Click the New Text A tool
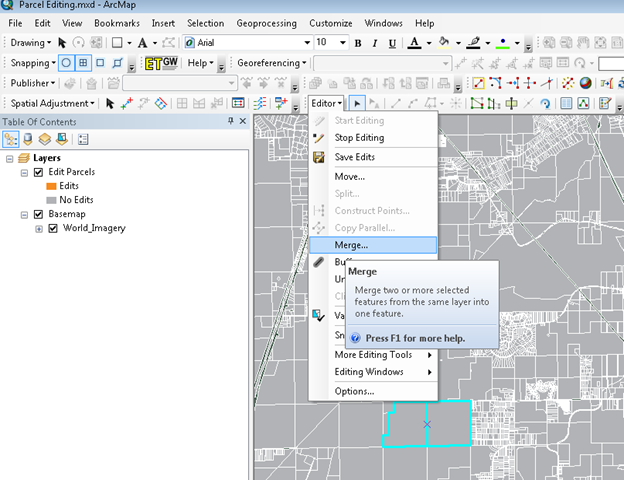 click(x=142, y=43)
